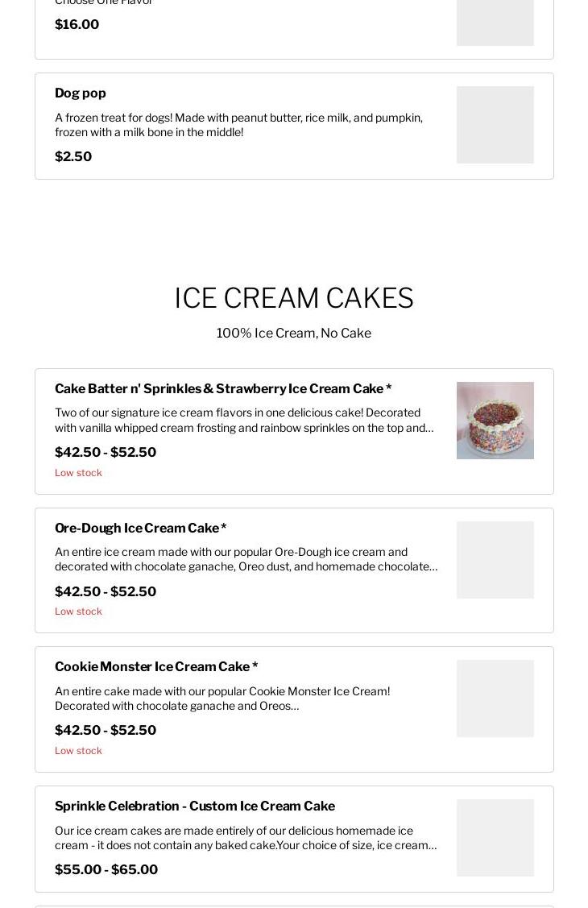Click the Sprinkle Celebration placeholder image
Screen dimensions: 588x908
(x=495, y=837)
